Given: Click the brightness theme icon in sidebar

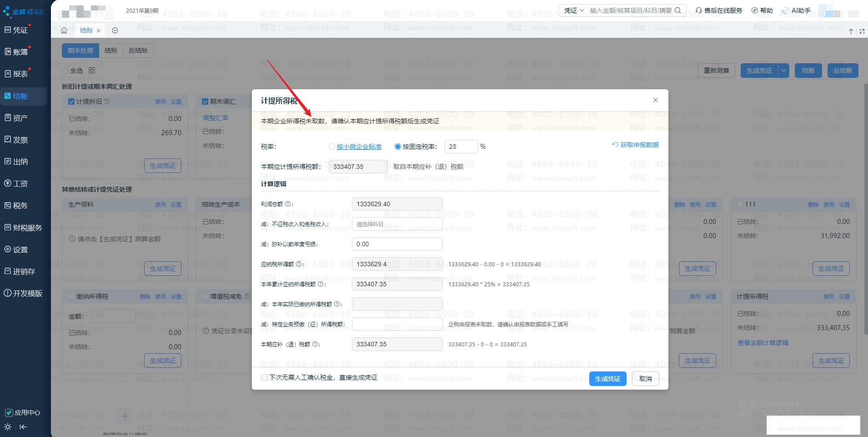Looking at the screenshot, I should click(8, 427).
